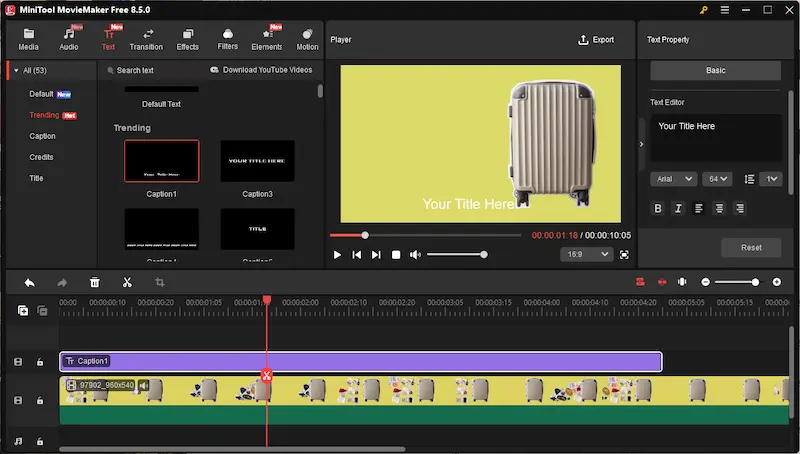
Task: Enter fullscreen player preview
Action: tap(624, 255)
